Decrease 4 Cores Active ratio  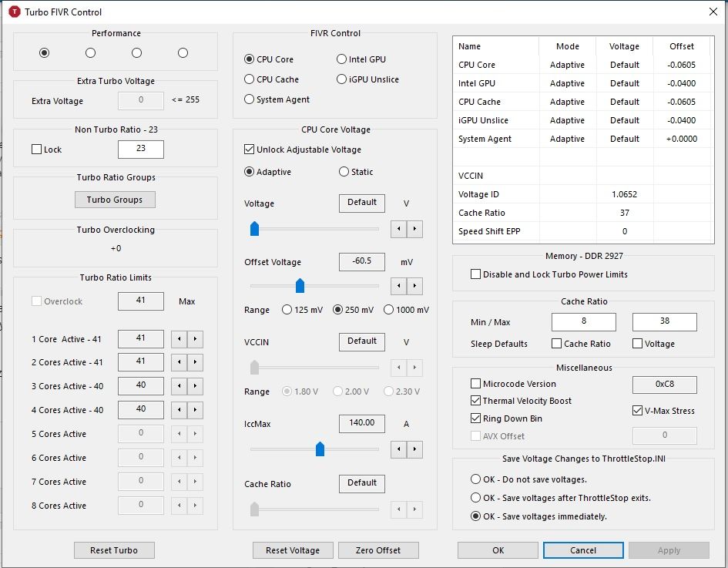179,410
